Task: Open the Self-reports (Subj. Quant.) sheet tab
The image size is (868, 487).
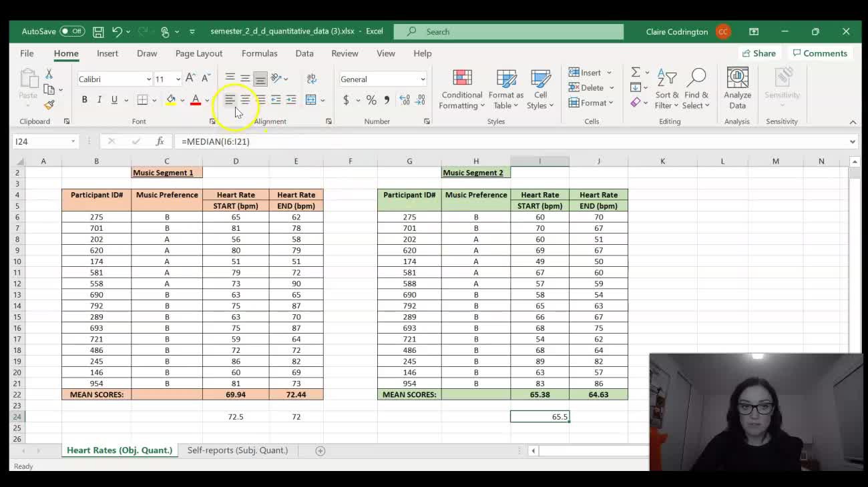Action: click(237, 450)
